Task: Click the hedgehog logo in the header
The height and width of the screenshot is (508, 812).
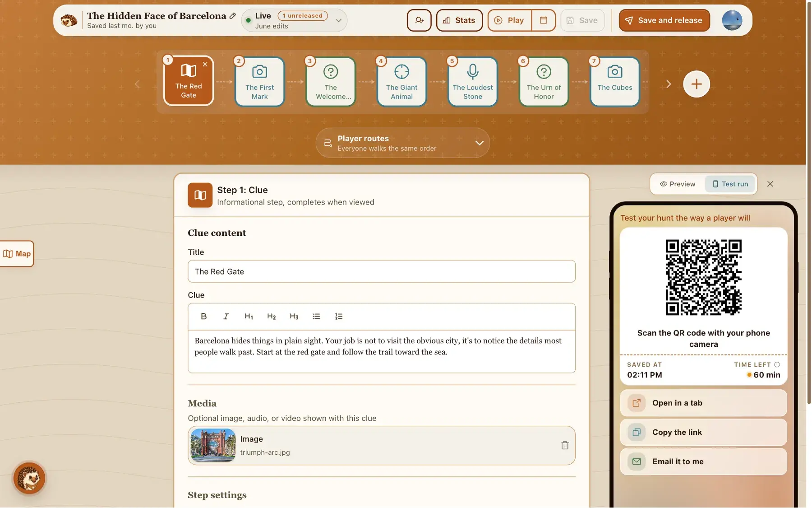Action: pos(69,20)
